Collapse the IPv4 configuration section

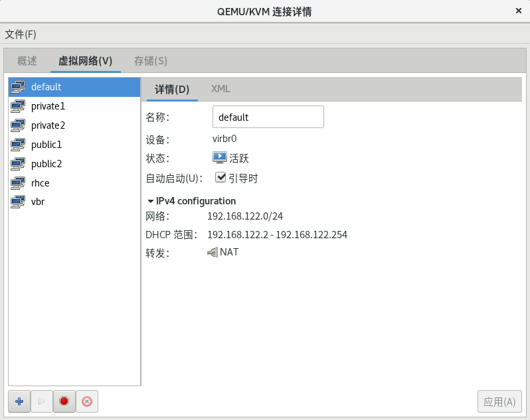(x=151, y=201)
